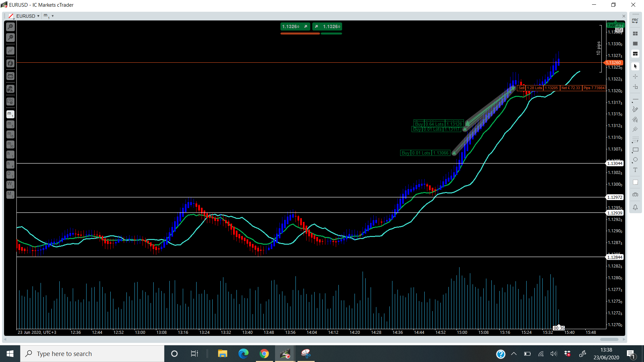Select the rectangle drawing tool
This screenshot has height=362, width=644.
point(635,150)
